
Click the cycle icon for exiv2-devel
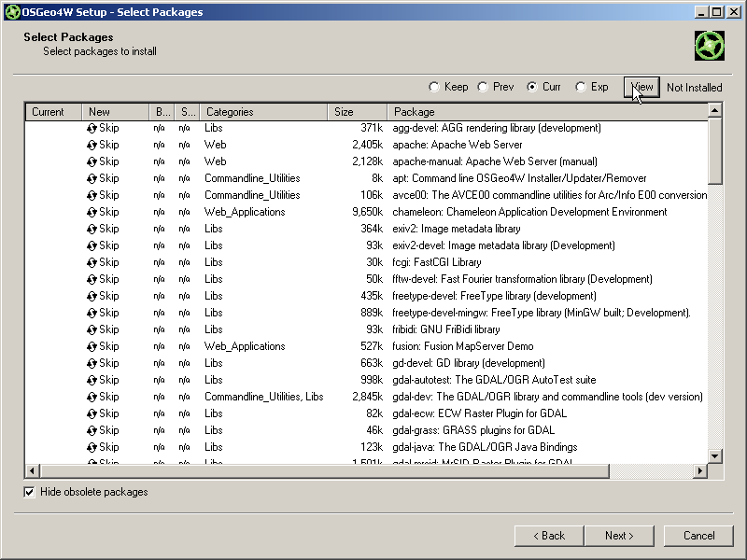pos(92,245)
